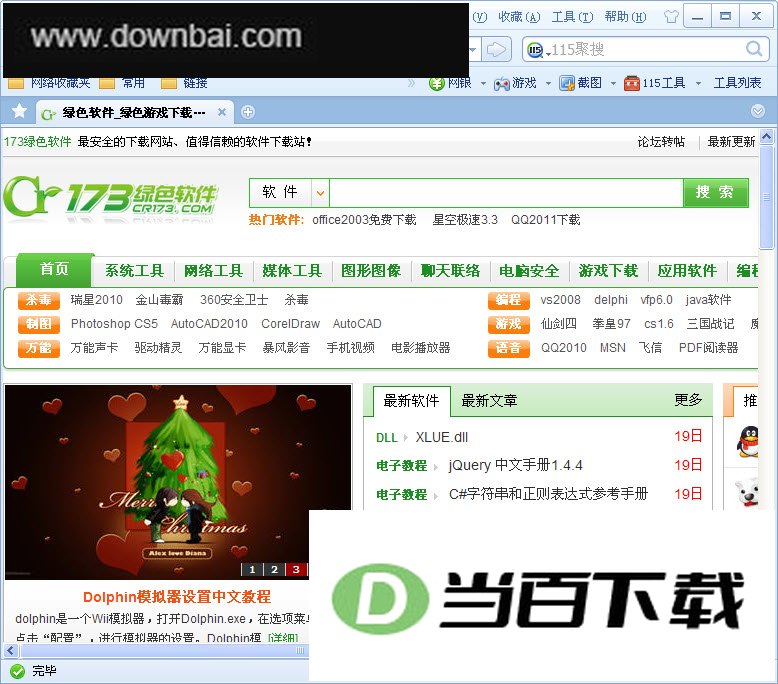Click the horizontal scrollbar left arrow
The image size is (778, 684).
[x=10, y=651]
